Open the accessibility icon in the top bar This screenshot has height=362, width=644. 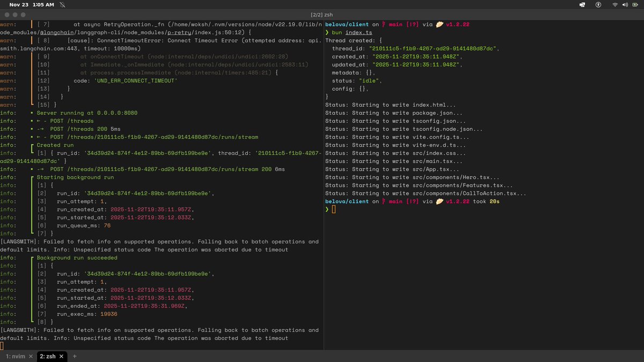(x=598, y=4)
